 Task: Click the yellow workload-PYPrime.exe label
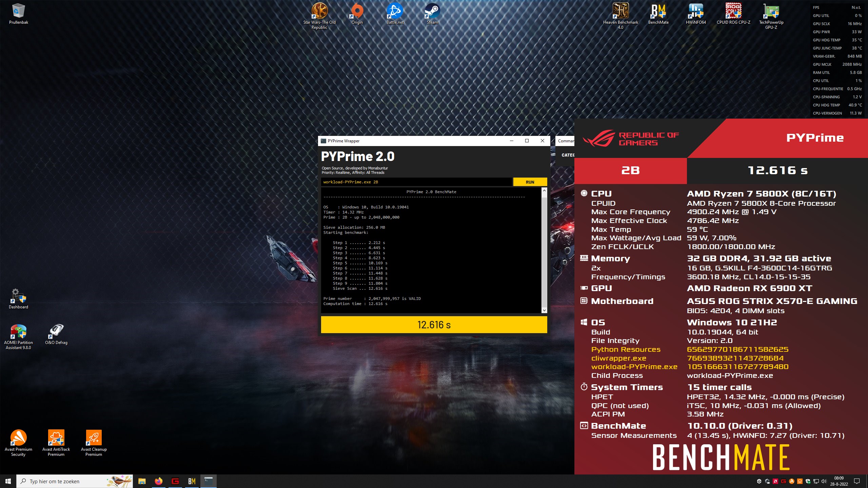click(634, 367)
